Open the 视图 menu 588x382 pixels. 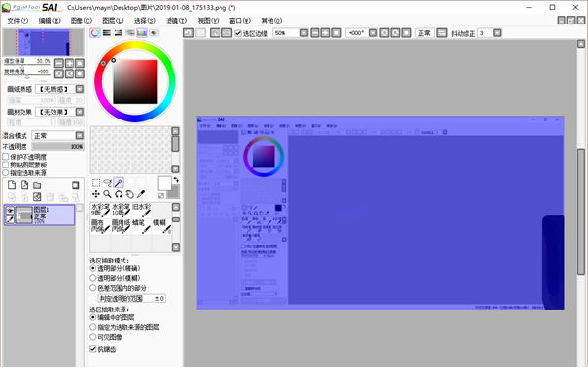pyautogui.click(x=208, y=21)
